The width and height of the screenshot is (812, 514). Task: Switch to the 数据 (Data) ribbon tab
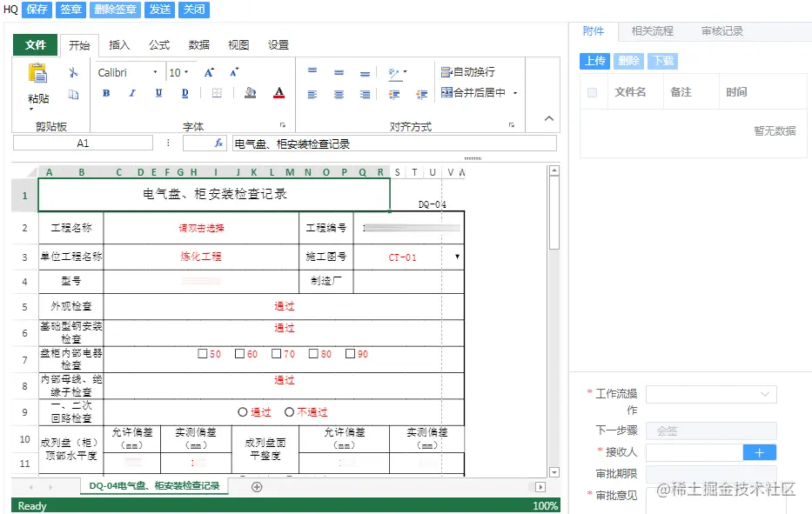[198, 45]
